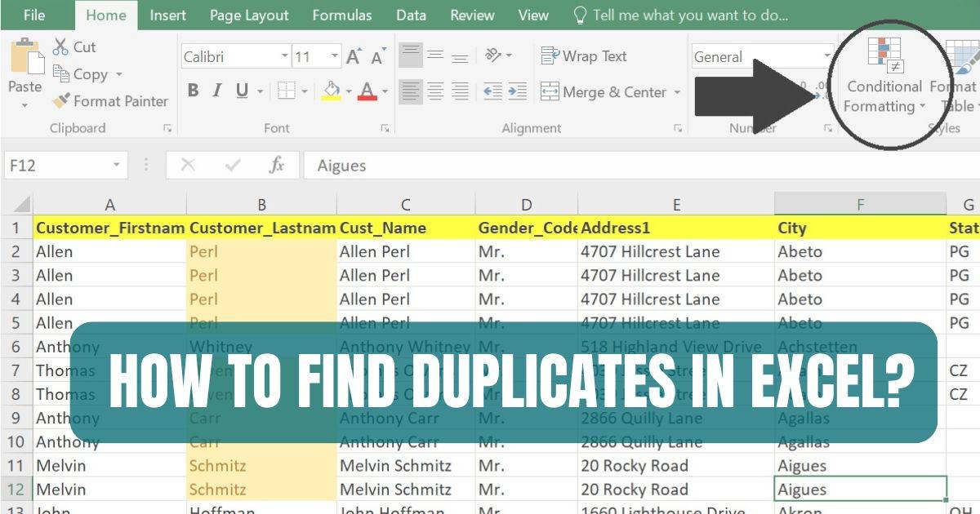980x514 pixels.
Task: Switch to the Formulas ribbon tab
Action: (342, 15)
